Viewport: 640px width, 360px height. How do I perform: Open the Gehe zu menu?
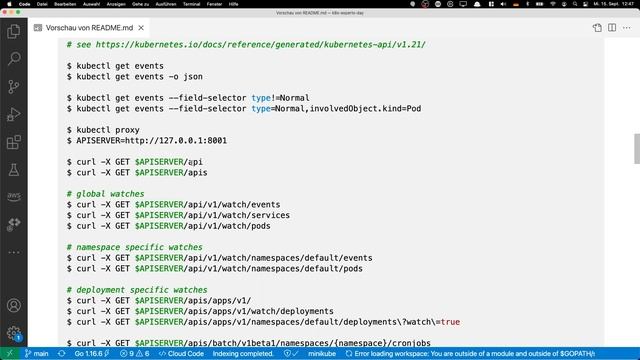140,4
